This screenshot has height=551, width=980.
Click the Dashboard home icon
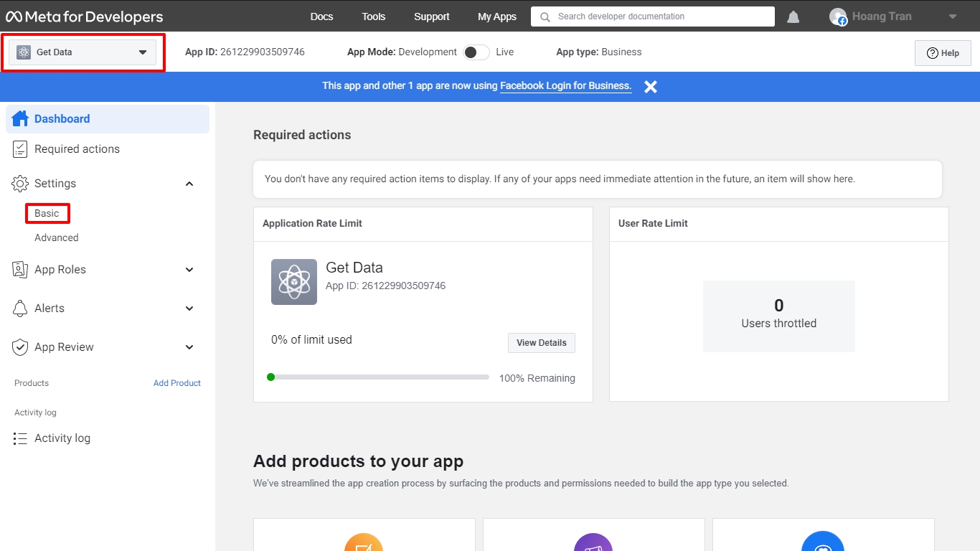coord(20,119)
